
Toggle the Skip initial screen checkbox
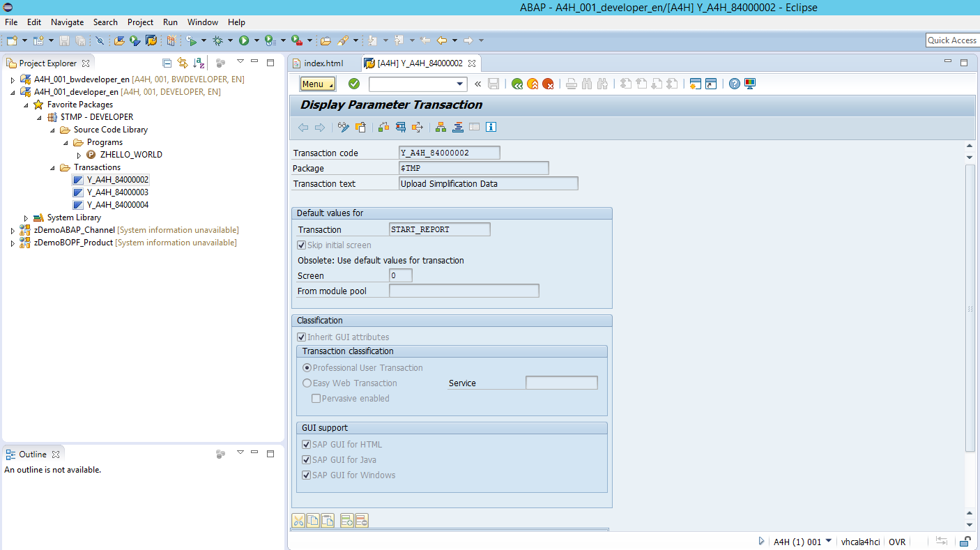point(301,245)
